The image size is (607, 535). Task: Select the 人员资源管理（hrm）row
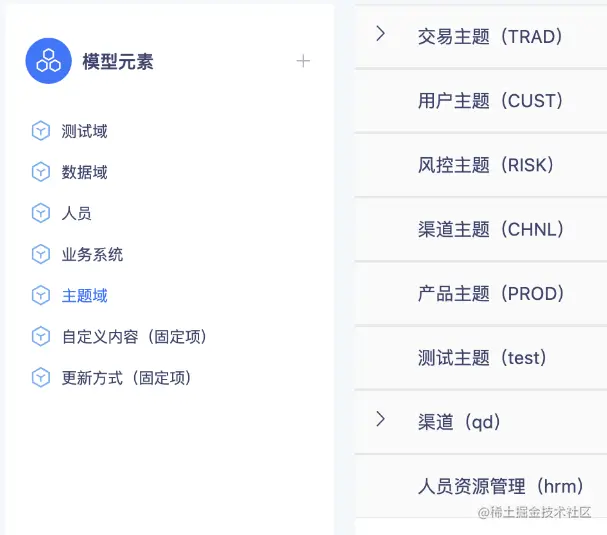pyautogui.click(x=481, y=486)
